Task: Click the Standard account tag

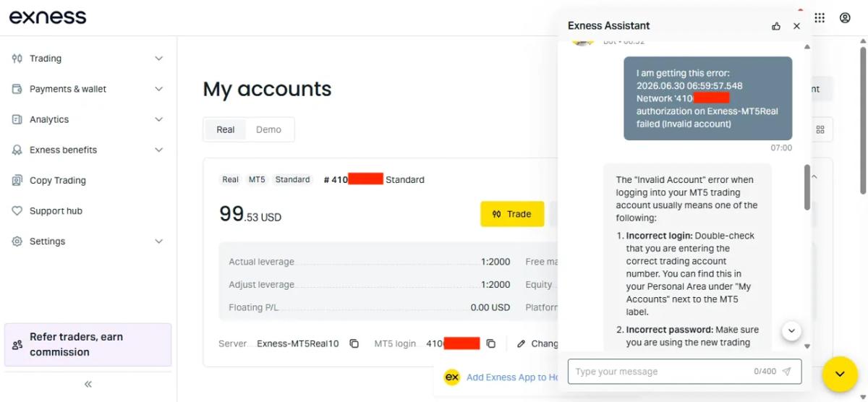Action: pyautogui.click(x=292, y=179)
